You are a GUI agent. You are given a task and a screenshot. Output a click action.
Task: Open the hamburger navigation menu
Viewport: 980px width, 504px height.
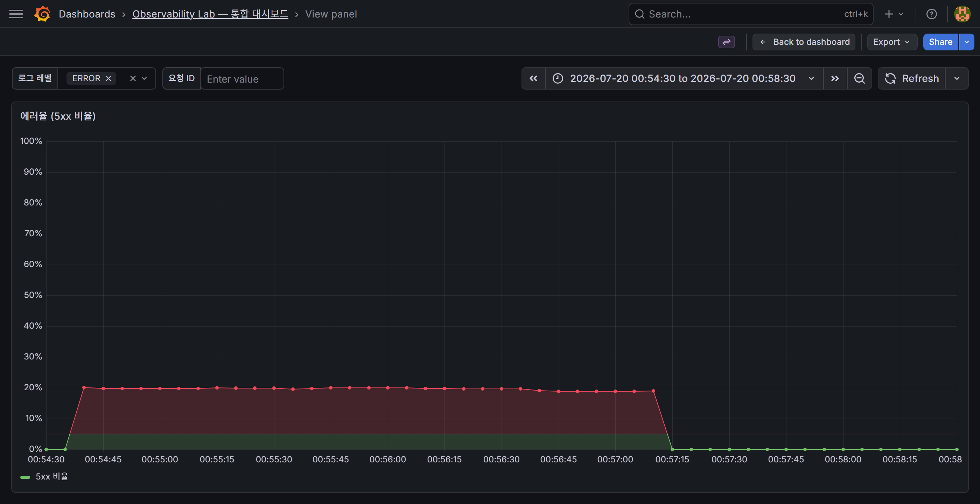16,14
